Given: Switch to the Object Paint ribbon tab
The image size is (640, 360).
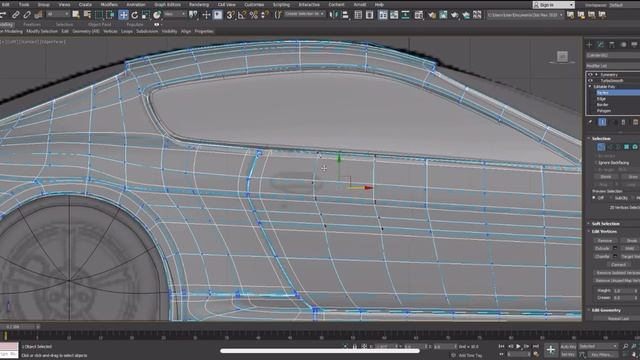Looking at the screenshot, I should [x=99, y=24].
